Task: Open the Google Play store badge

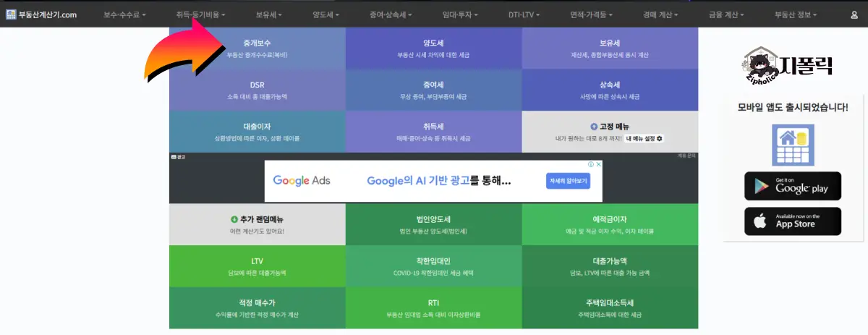Action: [x=793, y=186]
